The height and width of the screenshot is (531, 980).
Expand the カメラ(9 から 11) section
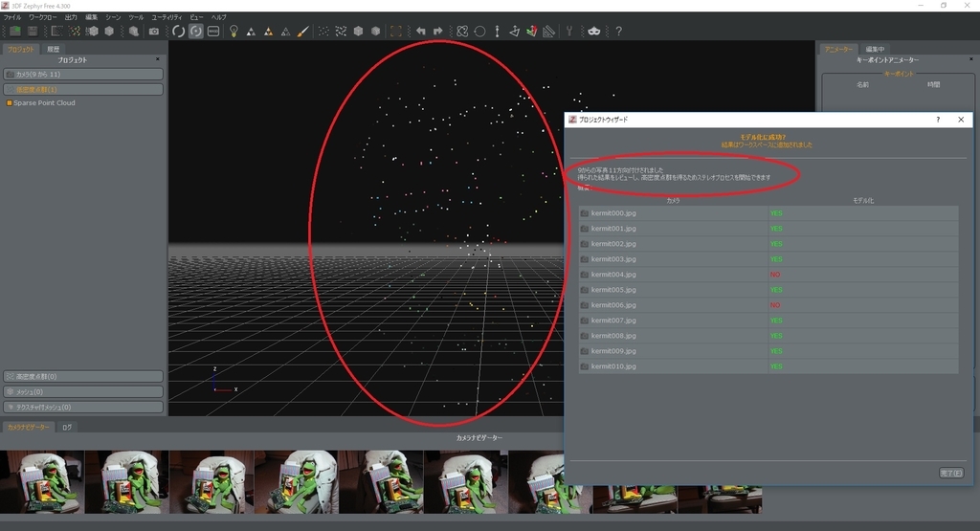pyautogui.click(x=83, y=74)
